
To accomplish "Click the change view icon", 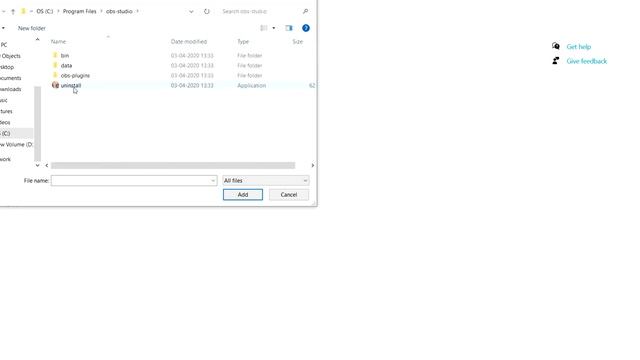I will click(264, 28).
